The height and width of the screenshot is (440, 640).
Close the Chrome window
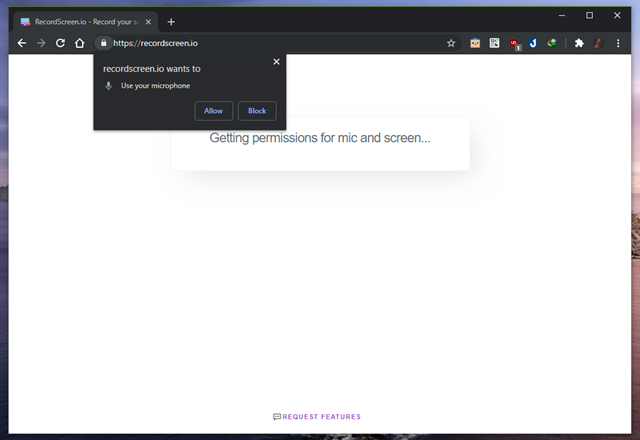tap(617, 15)
